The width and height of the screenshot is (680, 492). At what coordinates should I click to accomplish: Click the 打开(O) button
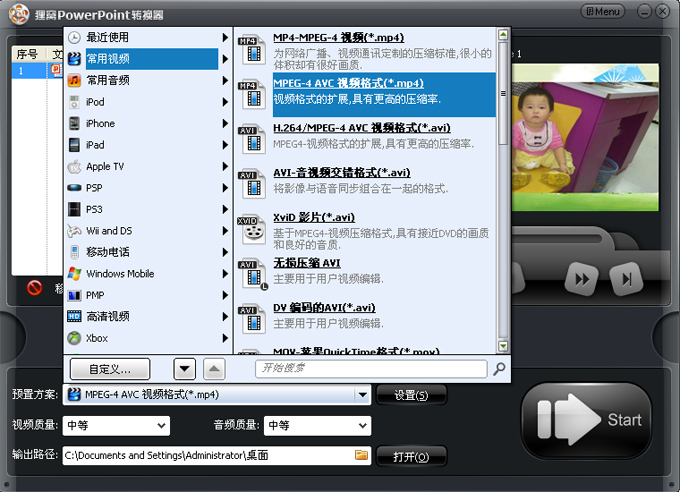(411, 456)
